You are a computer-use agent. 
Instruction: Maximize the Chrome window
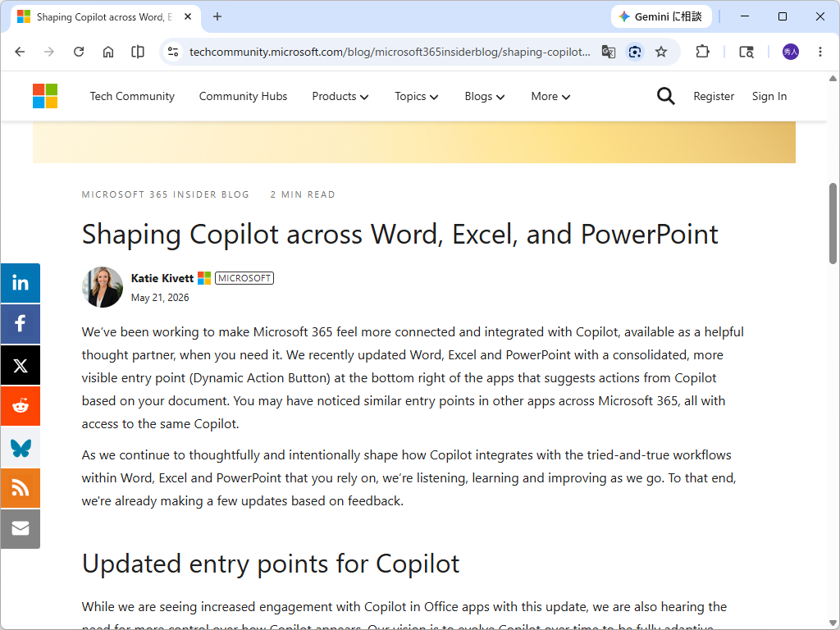[x=782, y=16]
